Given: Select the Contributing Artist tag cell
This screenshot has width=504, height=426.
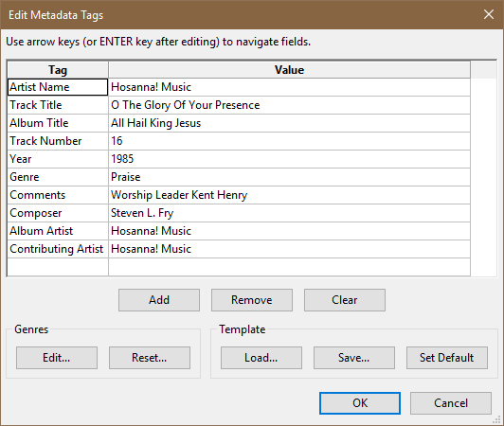Looking at the screenshot, I should point(58,249).
